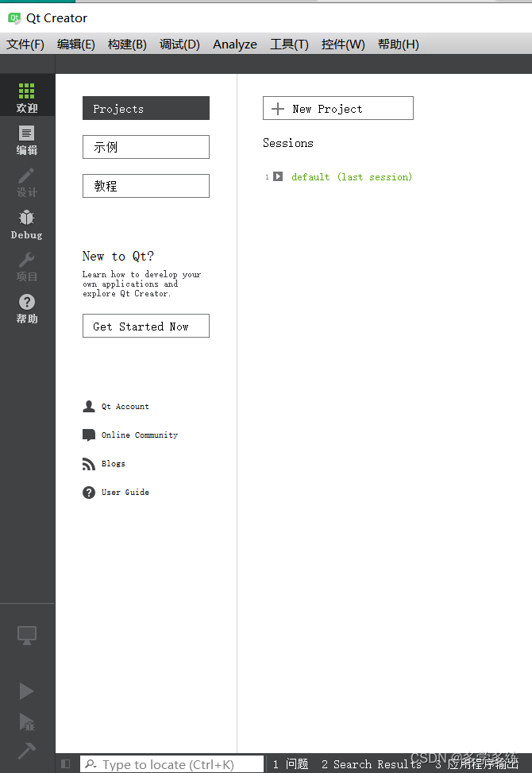
Task: Open the Blogs link
Action: [114, 463]
